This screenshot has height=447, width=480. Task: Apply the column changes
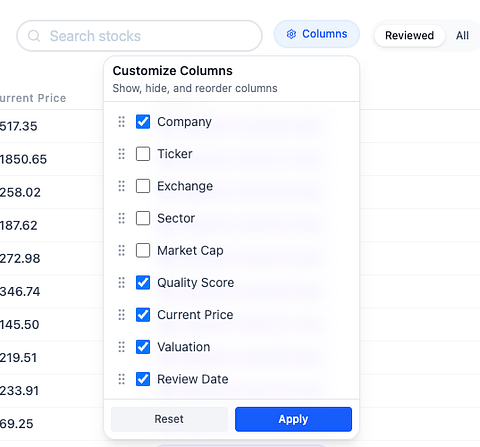click(x=293, y=419)
